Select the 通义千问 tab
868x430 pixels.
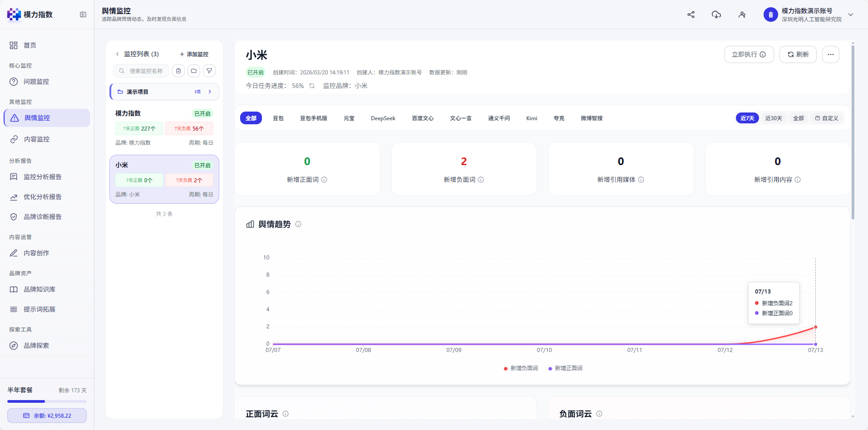pos(499,118)
